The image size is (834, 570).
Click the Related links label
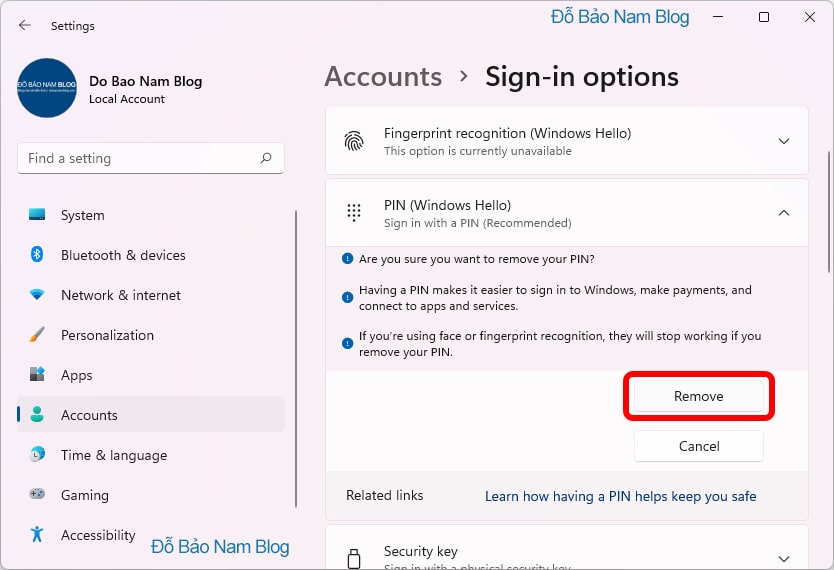(385, 495)
